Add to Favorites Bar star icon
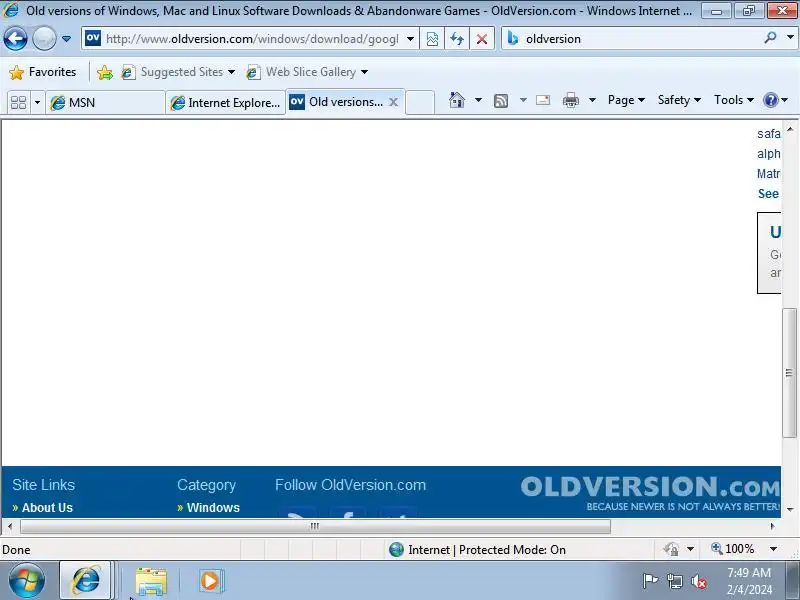The image size is (800, 600). (105, 72)
